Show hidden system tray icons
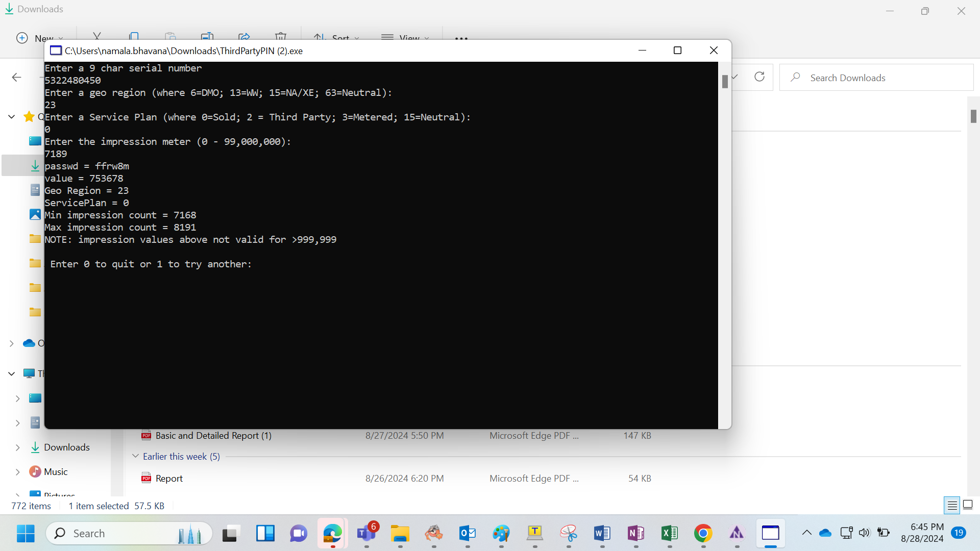The width and height of the screenshot is (980, 551). pos(806,533)
